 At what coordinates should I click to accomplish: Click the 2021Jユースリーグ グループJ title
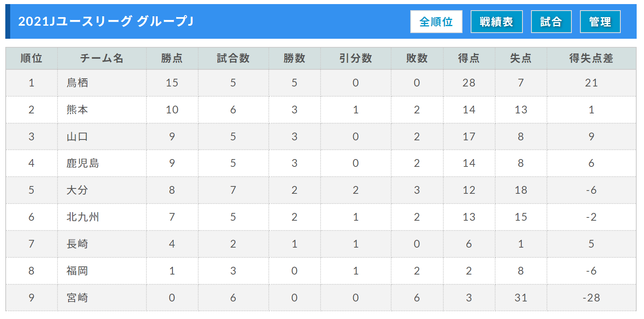(106, 21)
